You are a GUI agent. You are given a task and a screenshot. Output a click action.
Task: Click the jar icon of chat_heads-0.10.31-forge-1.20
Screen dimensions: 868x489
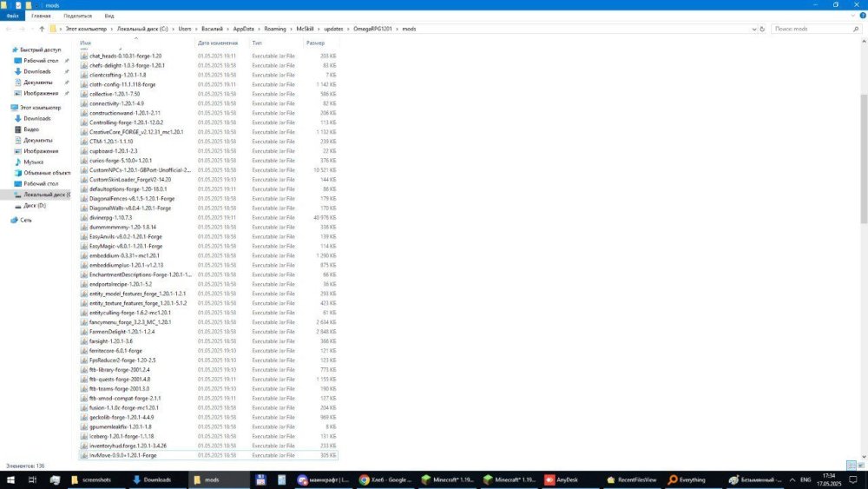84,56
